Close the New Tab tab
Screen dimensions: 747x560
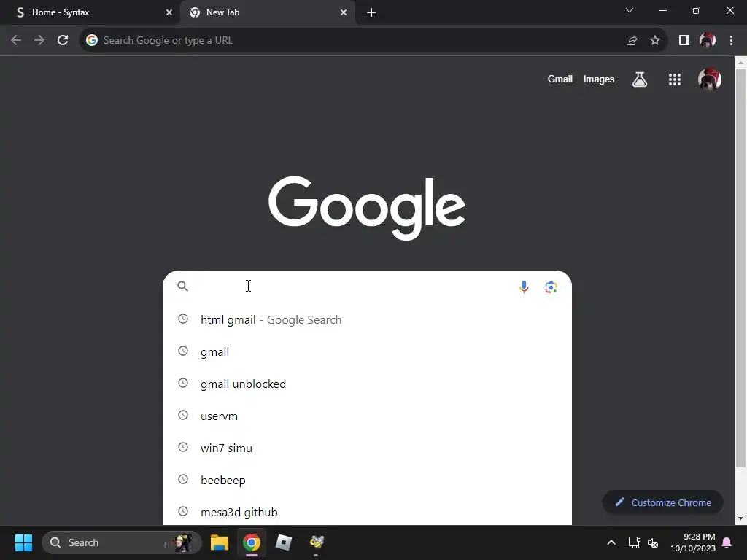tap(344, 12)
